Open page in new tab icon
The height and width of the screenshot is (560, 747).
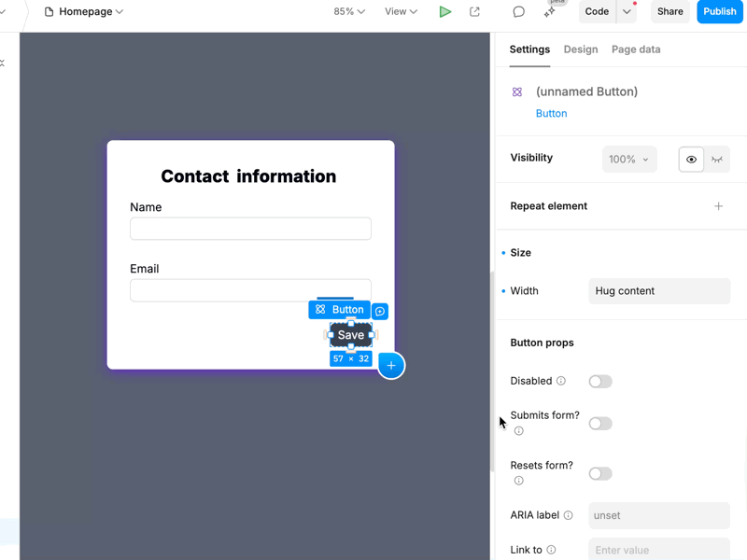click(474, 12)
